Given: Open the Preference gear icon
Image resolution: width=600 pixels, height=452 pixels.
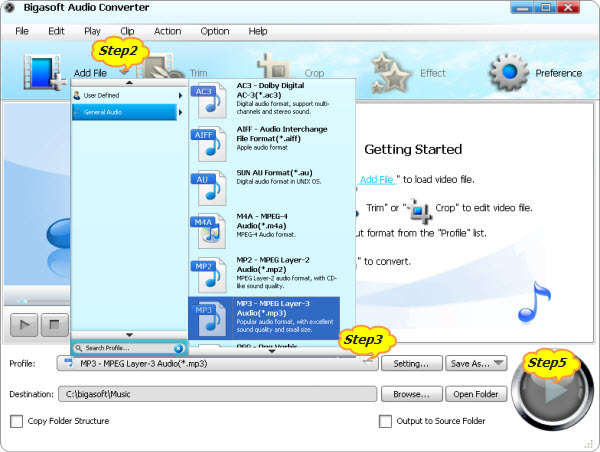Looking at the screenshot, I should tap(509, 72).
